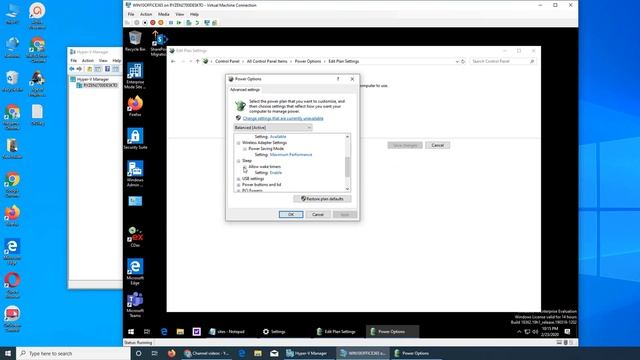
Task: Open the VM's Start menu
Action: click(x=131, y=331)
